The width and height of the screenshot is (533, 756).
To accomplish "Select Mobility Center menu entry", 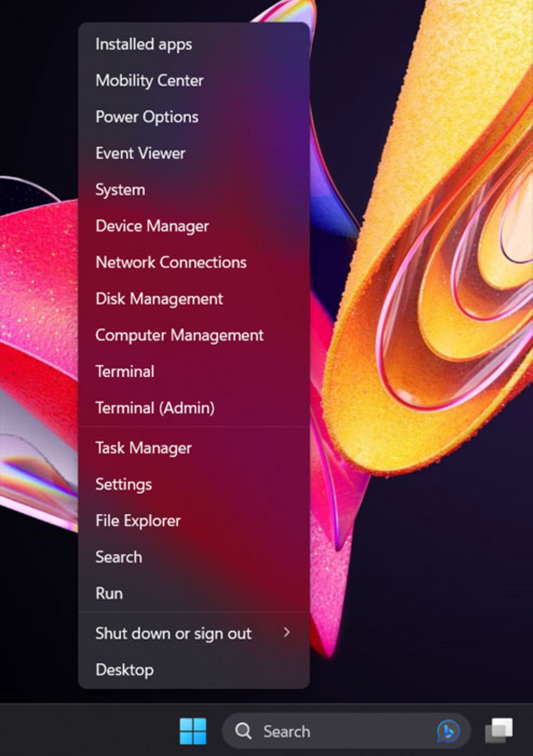I will pyautogui.click(x=149, y=81).
